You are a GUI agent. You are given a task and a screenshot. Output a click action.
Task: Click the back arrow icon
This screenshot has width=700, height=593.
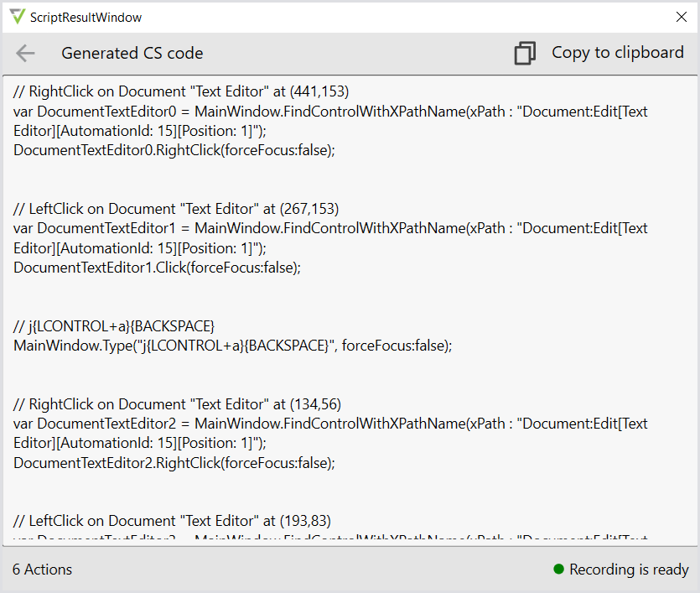click(25, 54)
